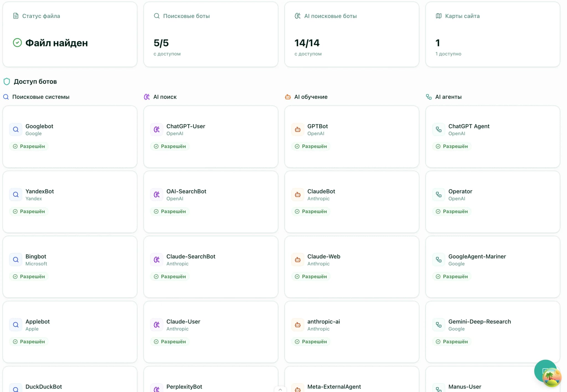The height and width of the screenshot is (392, 567).
Task: Select the Bingbot Microsoft card
Action: [x=70, y=267]
